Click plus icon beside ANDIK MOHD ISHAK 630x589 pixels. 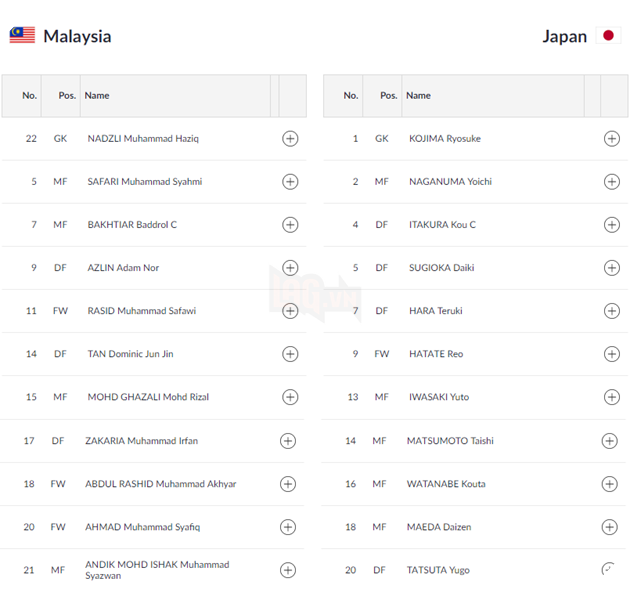[288, 570]
